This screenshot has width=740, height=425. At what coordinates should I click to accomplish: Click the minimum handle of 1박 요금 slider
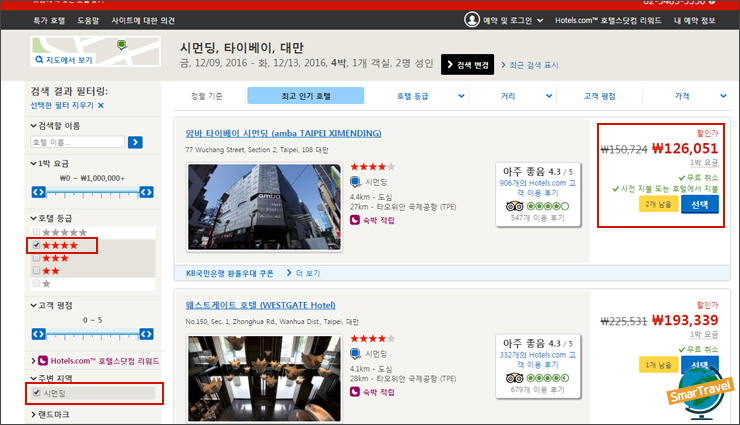[x=39, y=192]
